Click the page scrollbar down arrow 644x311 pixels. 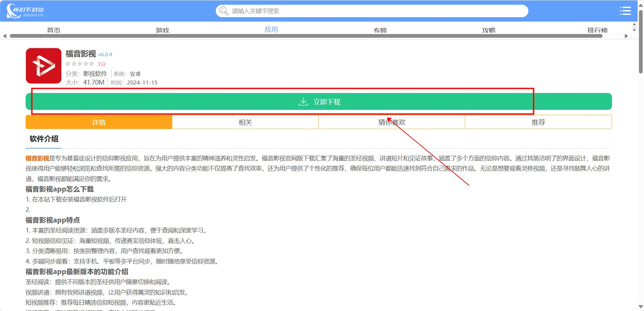click(x=641, y=307)
